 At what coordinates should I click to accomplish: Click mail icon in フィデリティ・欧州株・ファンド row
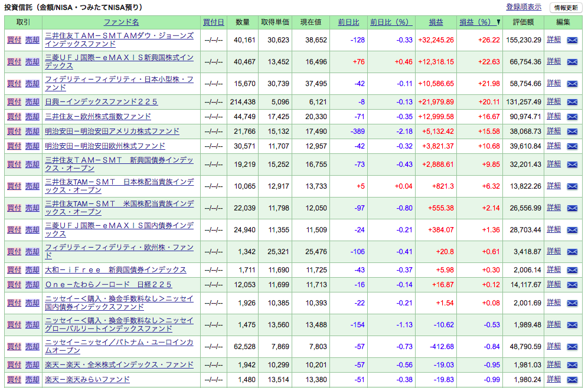(572, 252)
